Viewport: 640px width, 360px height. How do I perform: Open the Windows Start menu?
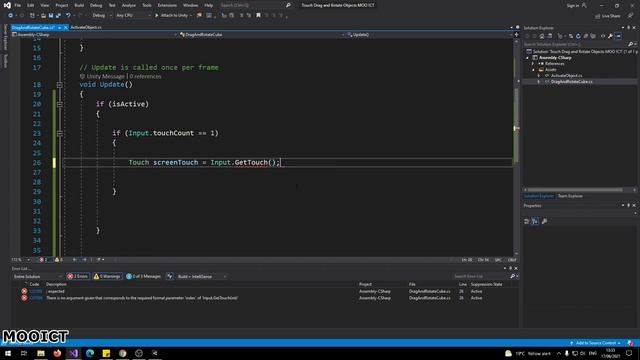coord(8,353)
